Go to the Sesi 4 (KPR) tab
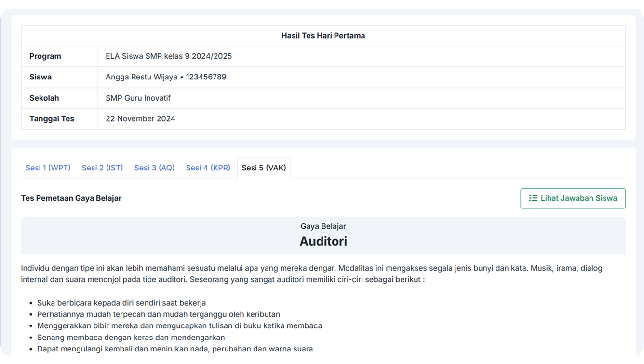This screenshot has width=644, height=364. coord(208,168)
